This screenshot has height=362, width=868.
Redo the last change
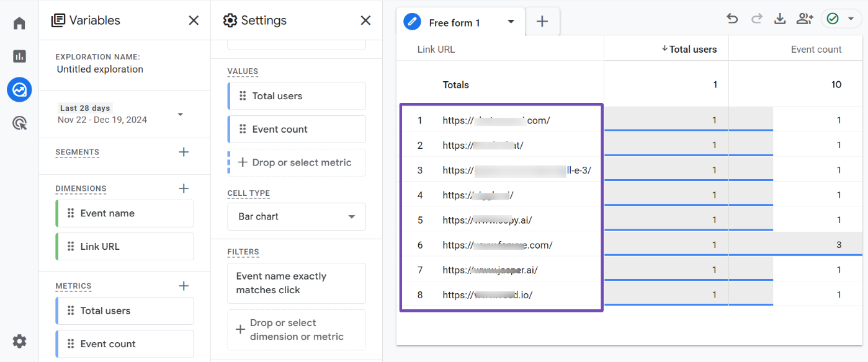[756, 19]
